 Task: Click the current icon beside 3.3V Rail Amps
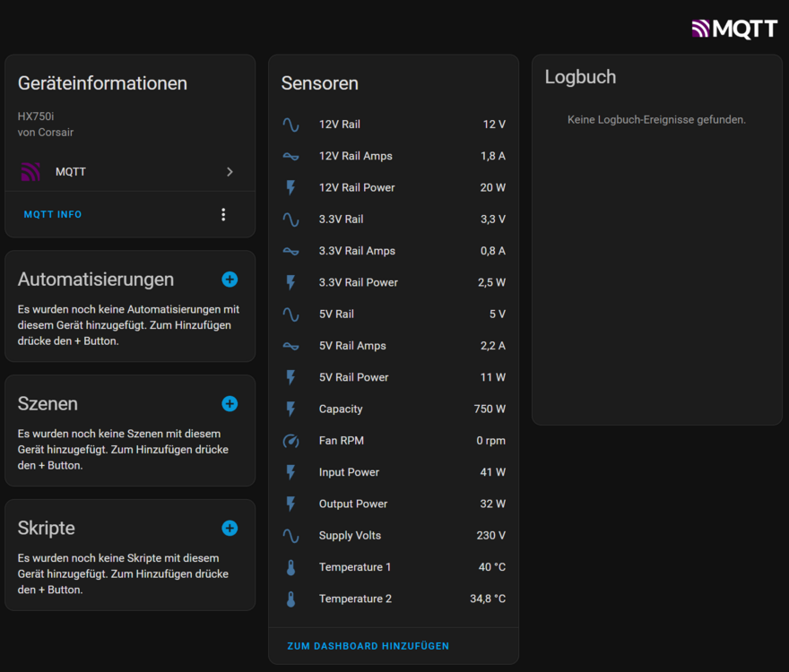click(x=290, y=251)
